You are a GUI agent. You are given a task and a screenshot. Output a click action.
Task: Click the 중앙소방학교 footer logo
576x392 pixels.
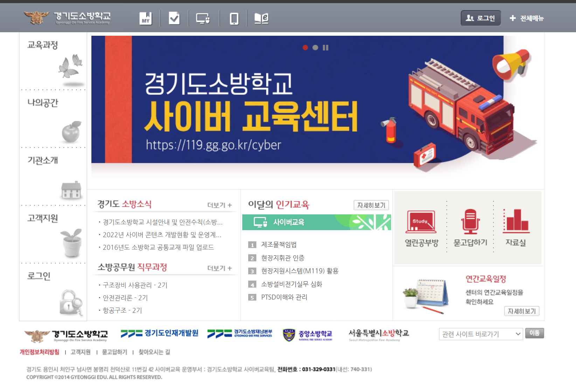click(308, 334)
